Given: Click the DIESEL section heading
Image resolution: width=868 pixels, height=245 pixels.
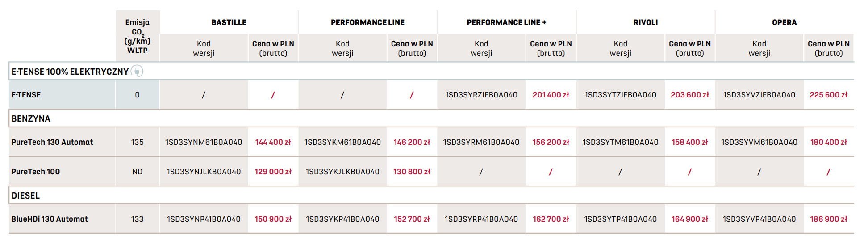Looking at the screenshot, I should tap(25, 195).
